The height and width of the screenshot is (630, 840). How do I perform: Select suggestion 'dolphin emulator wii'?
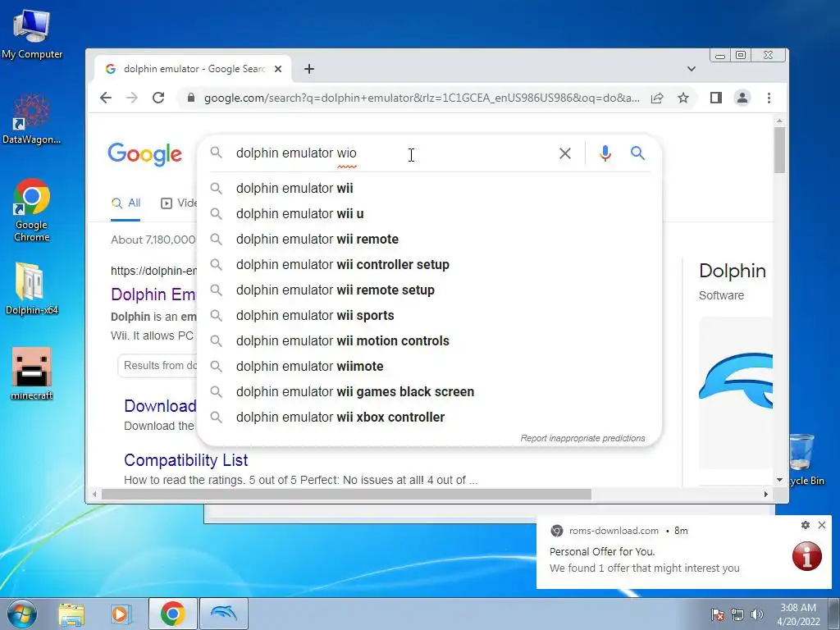[x=430, y=188]
